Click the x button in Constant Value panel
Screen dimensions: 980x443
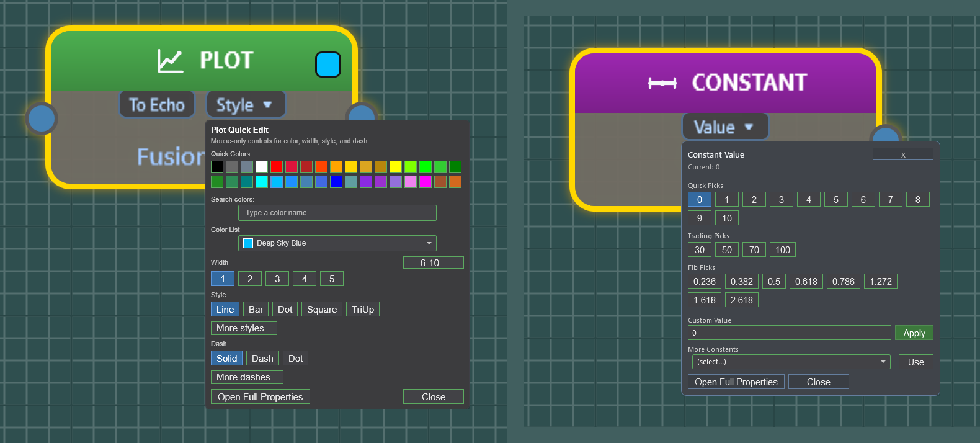point(903,154)
